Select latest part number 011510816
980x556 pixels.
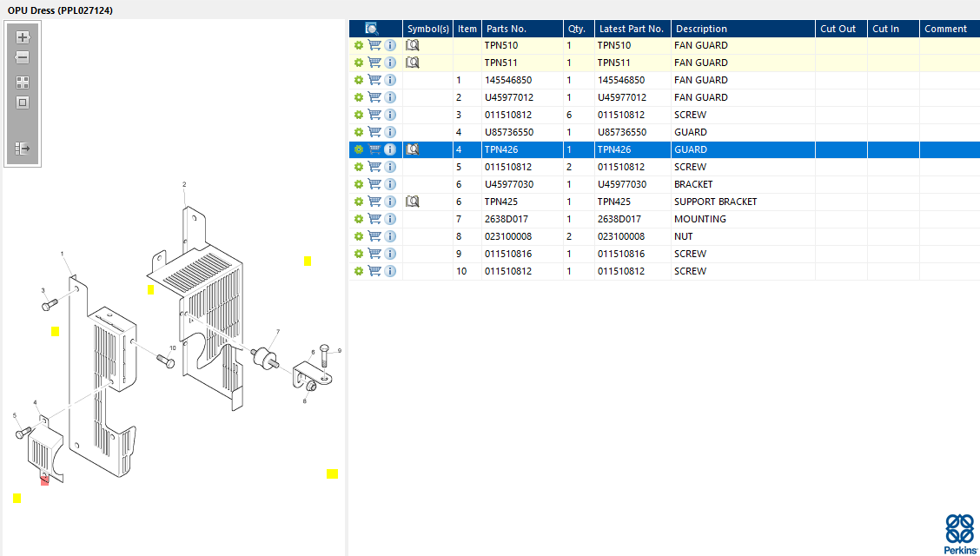[x=621, y=254]
